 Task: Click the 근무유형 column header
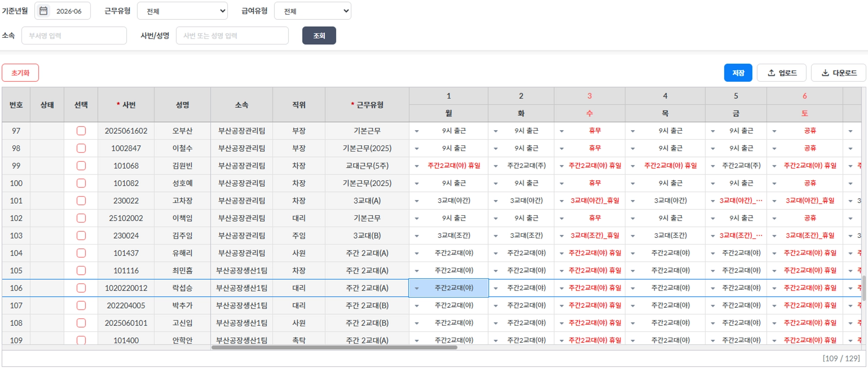(367, 105)
